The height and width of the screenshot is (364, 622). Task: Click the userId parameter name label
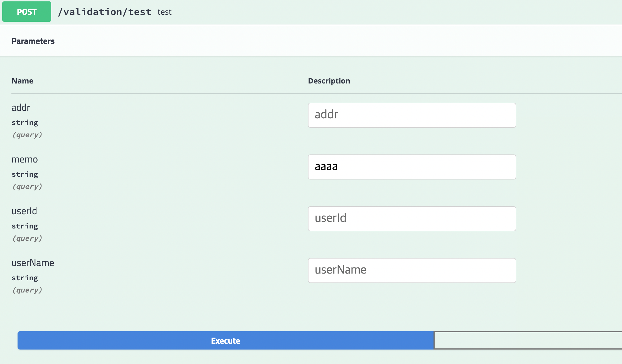click(x=24, y=211)
